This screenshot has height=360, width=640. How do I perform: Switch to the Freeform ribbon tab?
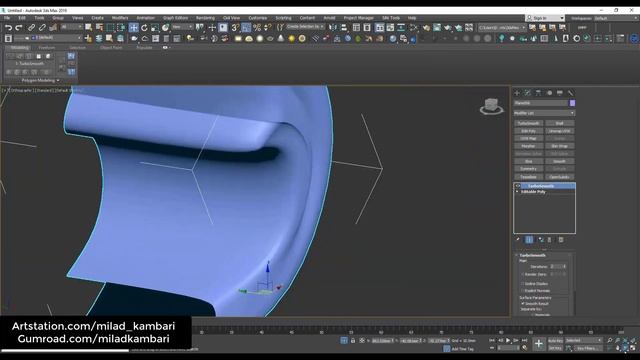tap(47, 48)
